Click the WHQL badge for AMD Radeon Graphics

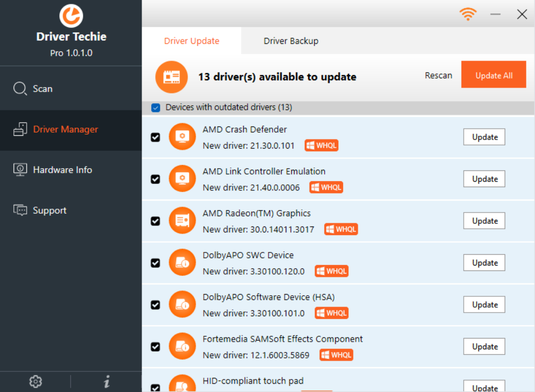point(341,229)
